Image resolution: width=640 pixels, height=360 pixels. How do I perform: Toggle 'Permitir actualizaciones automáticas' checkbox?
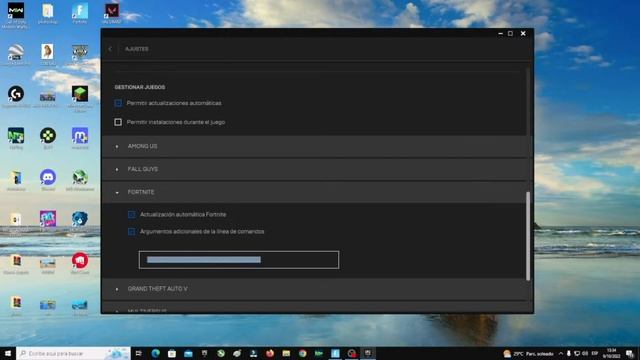118,103
